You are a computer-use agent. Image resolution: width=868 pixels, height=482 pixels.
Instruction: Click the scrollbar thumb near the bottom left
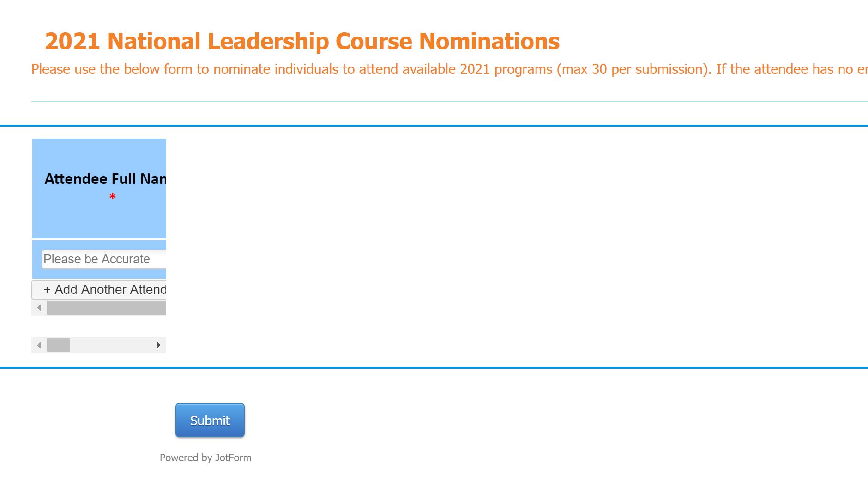tap(58, 345)
